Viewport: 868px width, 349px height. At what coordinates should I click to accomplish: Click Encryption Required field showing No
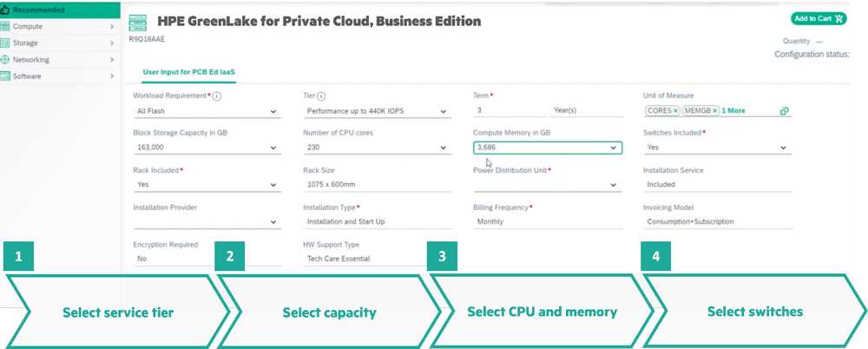207,260
